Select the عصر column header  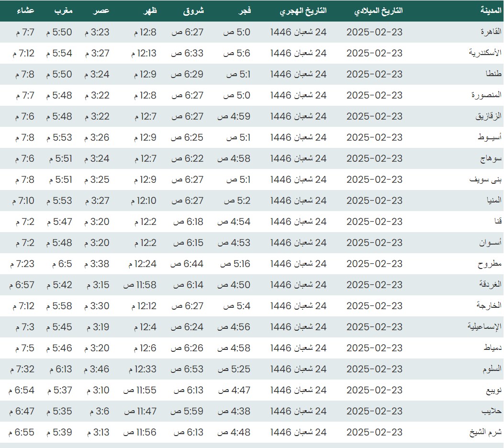[x=101, y=11]
